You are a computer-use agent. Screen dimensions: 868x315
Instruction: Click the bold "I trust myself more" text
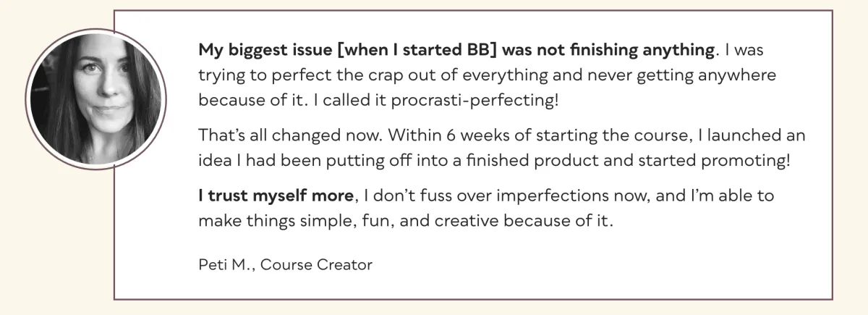276,197
